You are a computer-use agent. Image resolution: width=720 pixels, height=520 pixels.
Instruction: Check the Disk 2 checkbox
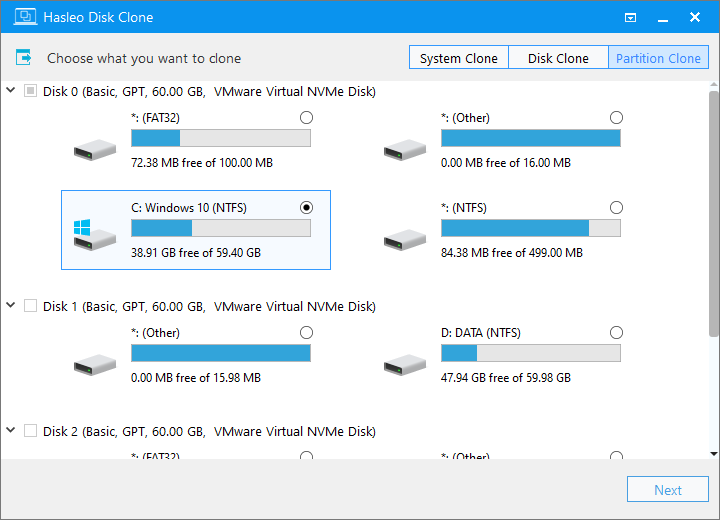30,431
